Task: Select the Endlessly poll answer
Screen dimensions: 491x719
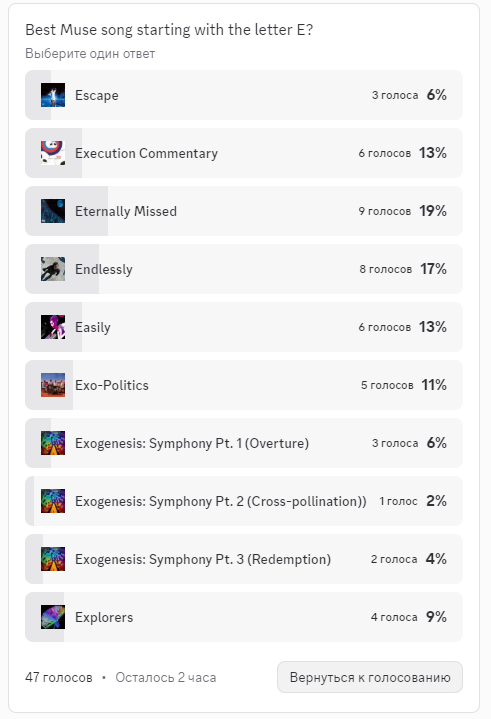Action: coord(244,269)
